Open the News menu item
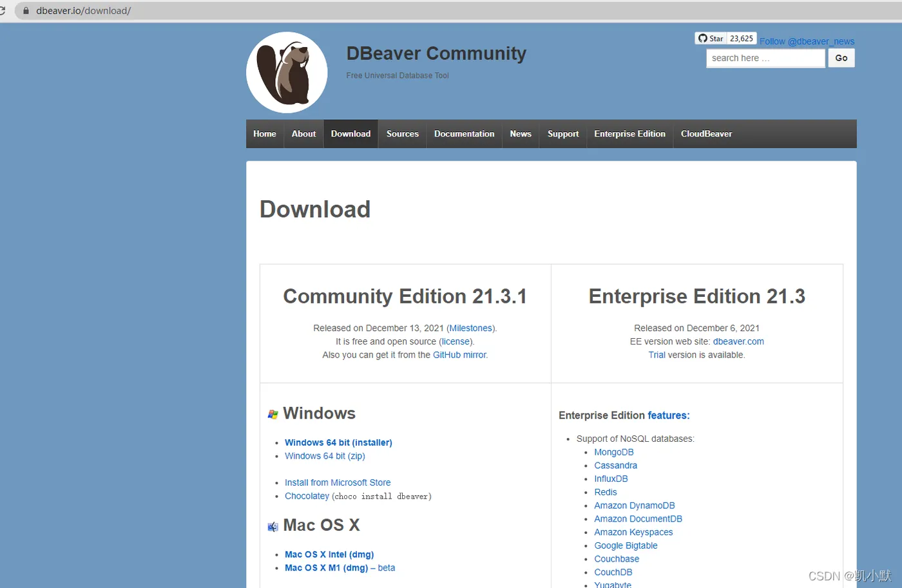 point(521,134)
